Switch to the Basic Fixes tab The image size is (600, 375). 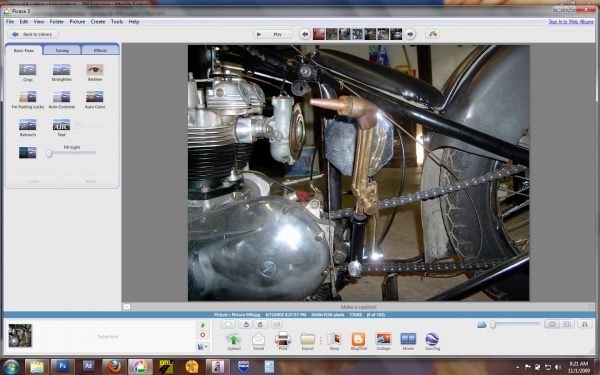coord(24,50)
